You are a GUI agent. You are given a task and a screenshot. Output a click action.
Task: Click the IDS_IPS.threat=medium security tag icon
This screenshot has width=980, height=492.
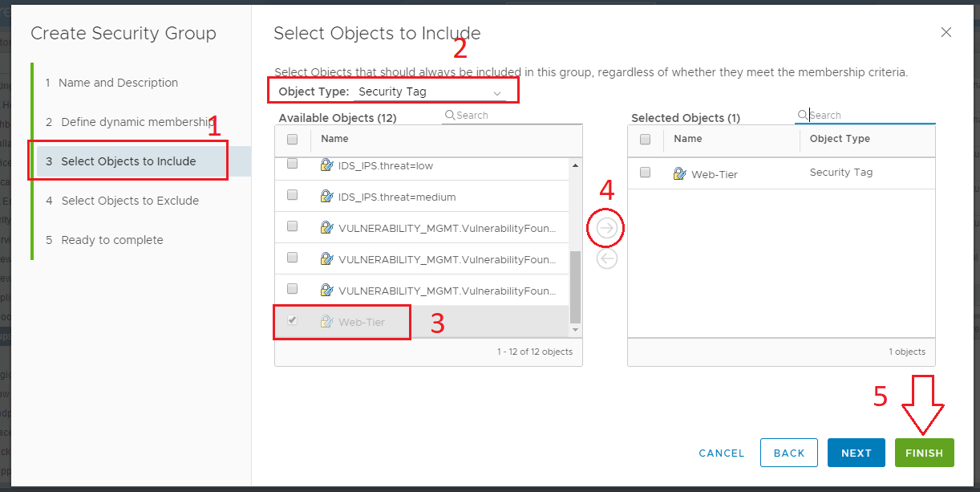(326, 197)
